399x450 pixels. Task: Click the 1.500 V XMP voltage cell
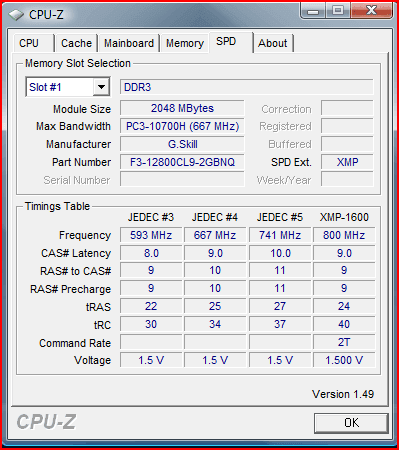[x=344, y=360]
